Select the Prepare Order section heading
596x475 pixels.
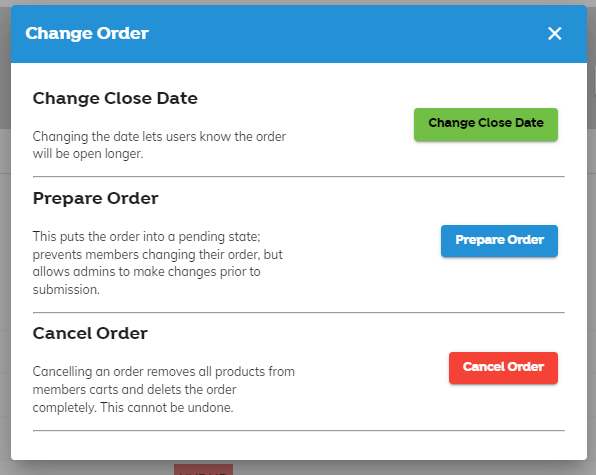(95, 198)
